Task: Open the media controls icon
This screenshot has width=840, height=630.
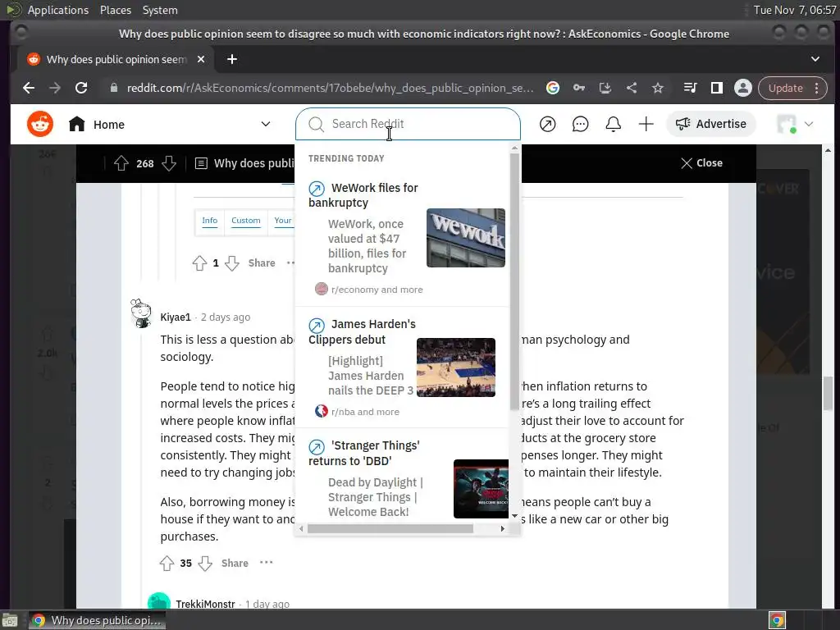Action: [691, 88]
